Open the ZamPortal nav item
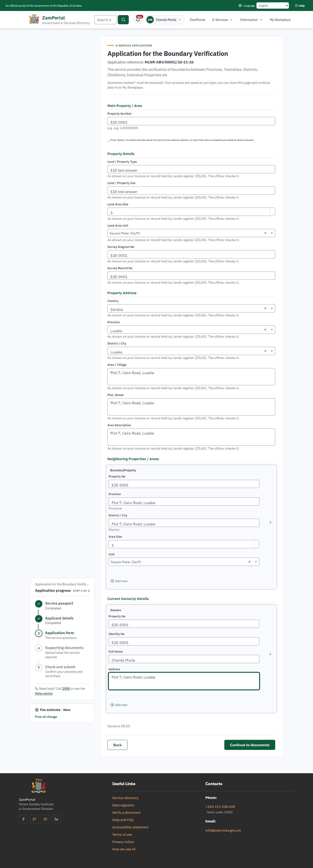 (x=197, y=19)
